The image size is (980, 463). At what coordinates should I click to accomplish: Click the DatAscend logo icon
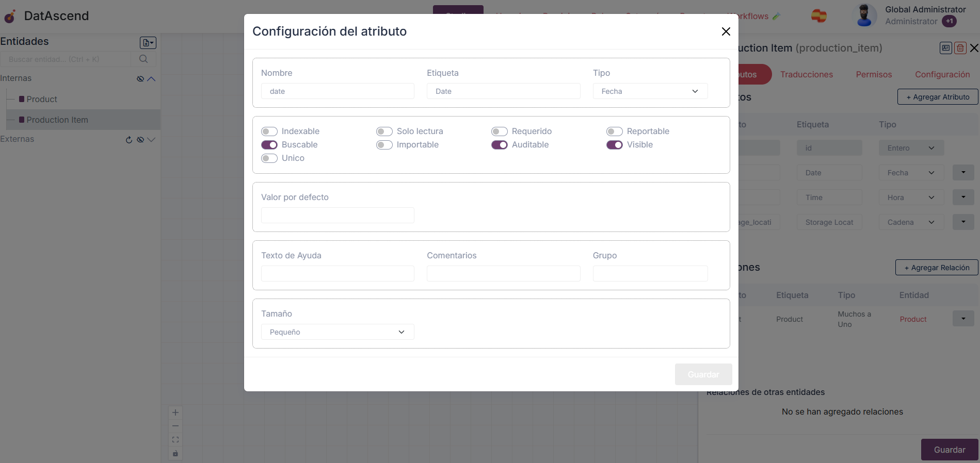click(x=10, y=16)
